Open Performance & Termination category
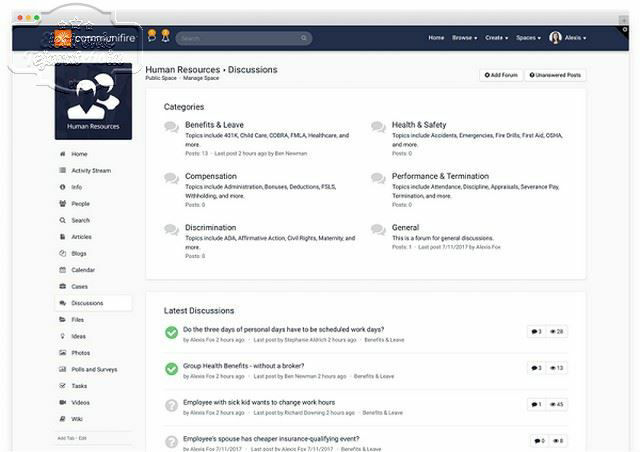Image resolution: width=640 pixels, height=452 pixels. point(440,176)
